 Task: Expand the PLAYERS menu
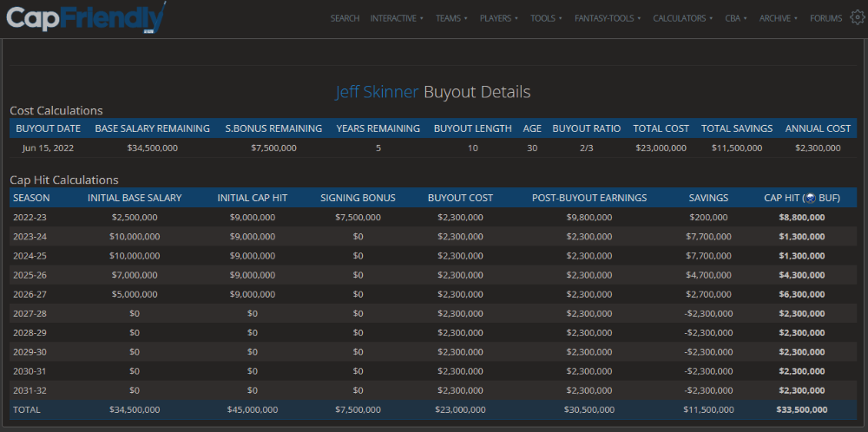tap(499, 18)
